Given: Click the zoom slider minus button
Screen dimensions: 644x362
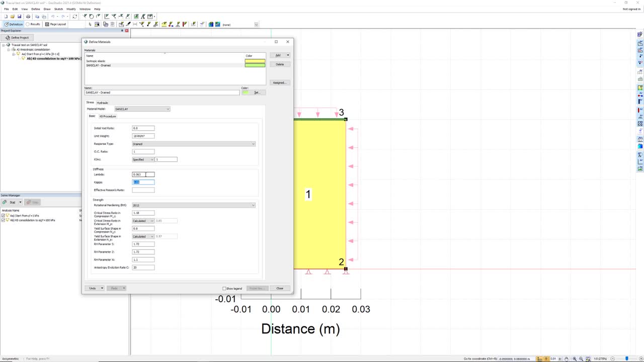Looking at the screenshot, I should click(612, 358).
